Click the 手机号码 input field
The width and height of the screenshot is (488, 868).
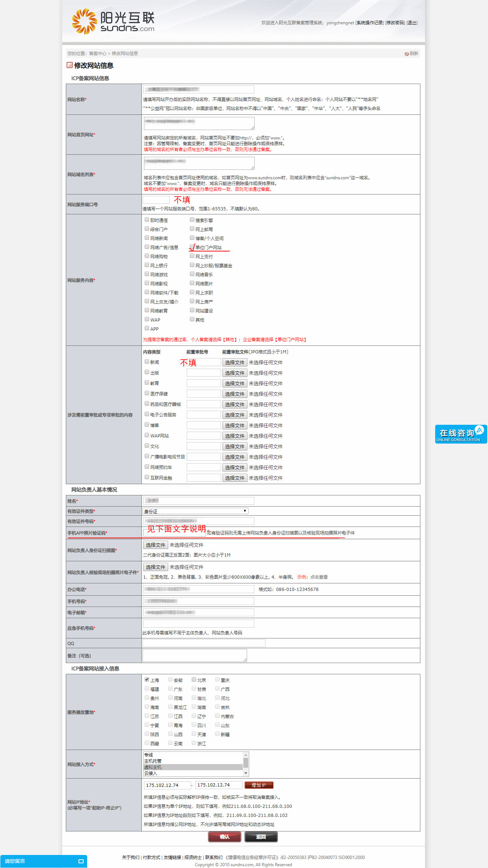[199, 601]
